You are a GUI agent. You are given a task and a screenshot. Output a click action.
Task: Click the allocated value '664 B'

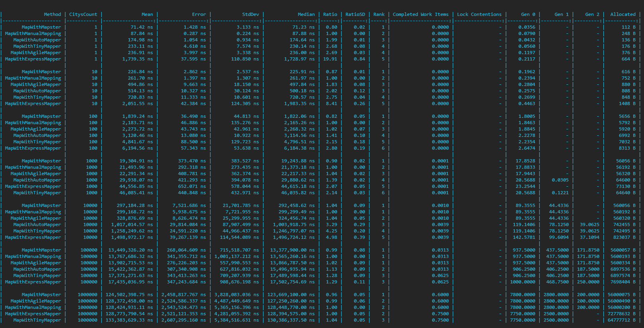pyautogui.click(x=628, y=59)
